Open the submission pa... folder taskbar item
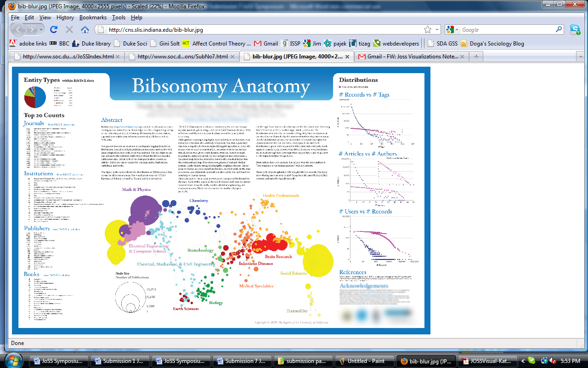Image resolution: width=588 pixels, height=368 pixels. 303,361
